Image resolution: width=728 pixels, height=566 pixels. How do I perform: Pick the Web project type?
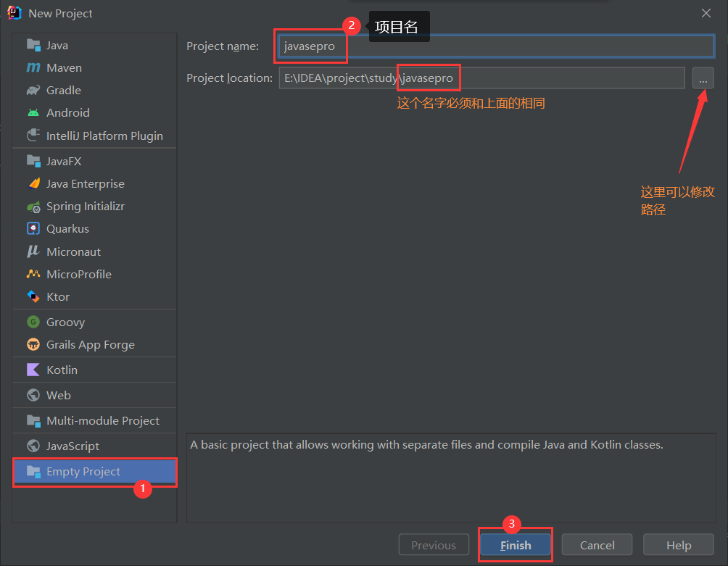95,395
